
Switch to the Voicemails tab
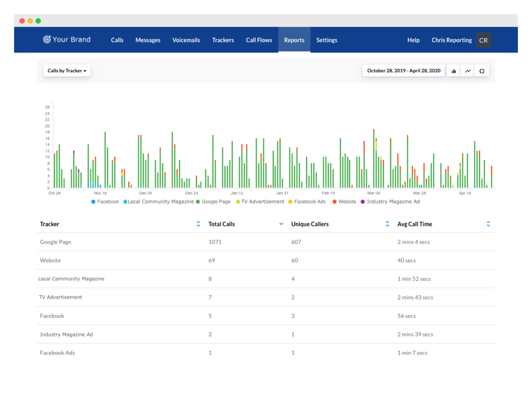pyautogui.click(x=186, y=39)
